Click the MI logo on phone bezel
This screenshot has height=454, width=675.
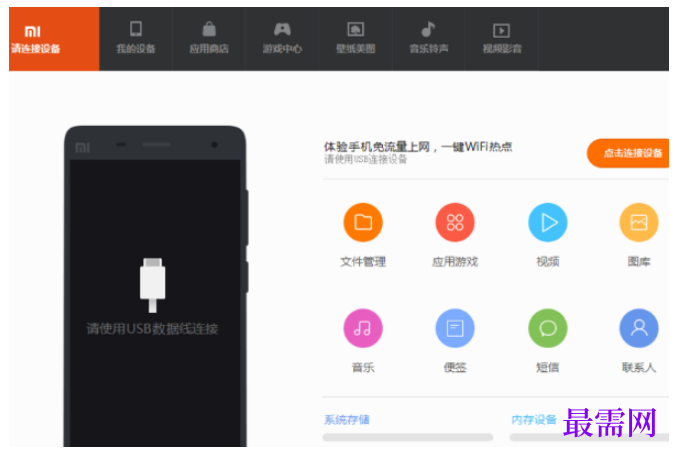coord(83,148)
